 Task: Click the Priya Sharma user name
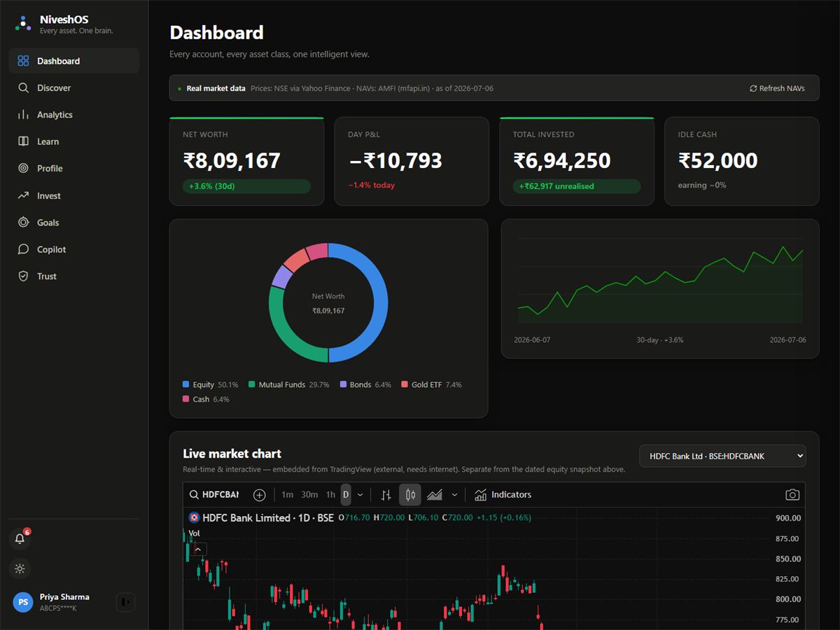(64, 597)
